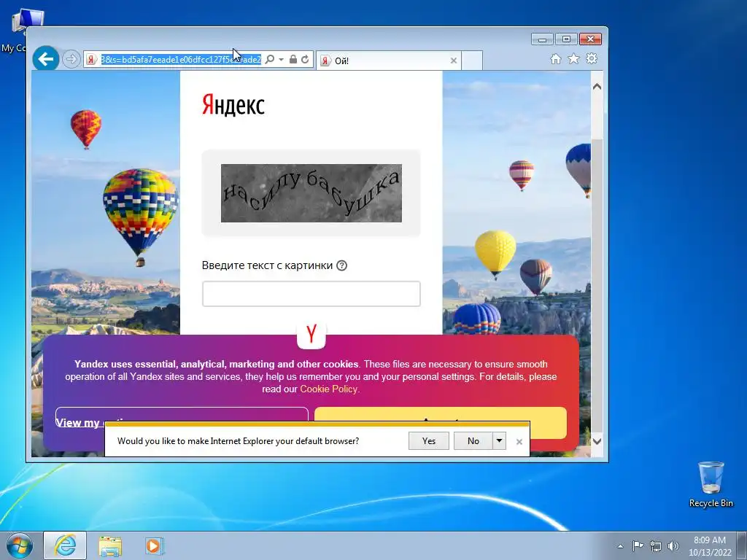
Task: Click the Yandex Y badge on cookie banner
Action: point(311,334)
